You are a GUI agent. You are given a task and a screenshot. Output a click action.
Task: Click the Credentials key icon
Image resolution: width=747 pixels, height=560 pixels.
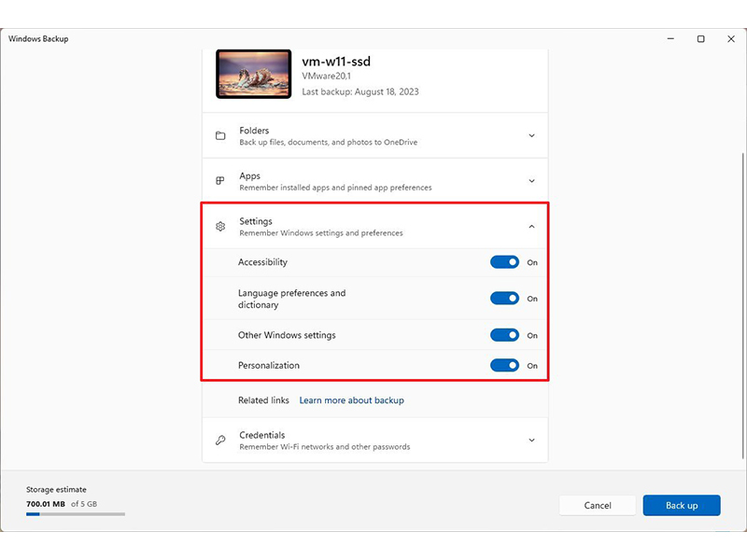tap(220, 440)
